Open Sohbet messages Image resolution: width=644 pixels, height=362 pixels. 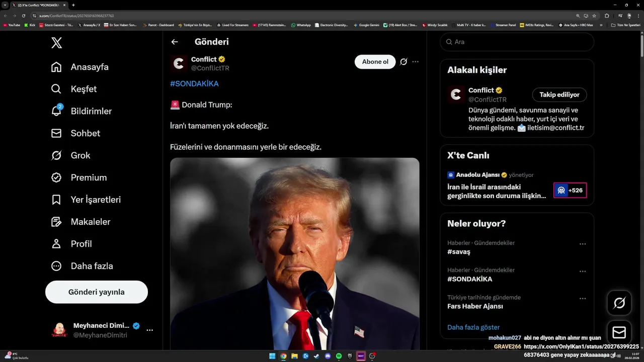(75, 133)
